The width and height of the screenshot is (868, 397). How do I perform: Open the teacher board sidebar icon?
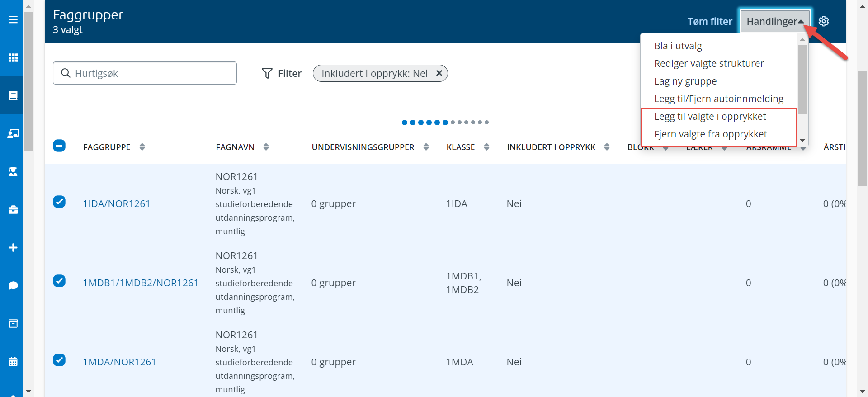click(13, 133)
